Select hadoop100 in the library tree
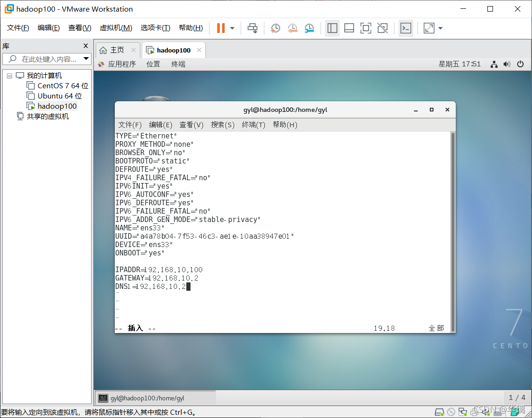This screenshot has height=418, width=532. tap(57, 106)
